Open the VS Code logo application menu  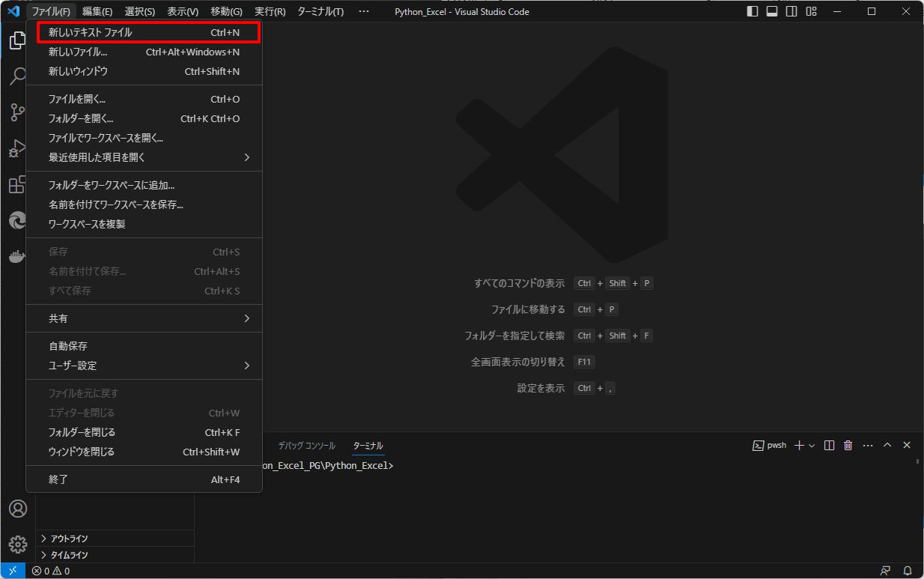pos(13,11)
